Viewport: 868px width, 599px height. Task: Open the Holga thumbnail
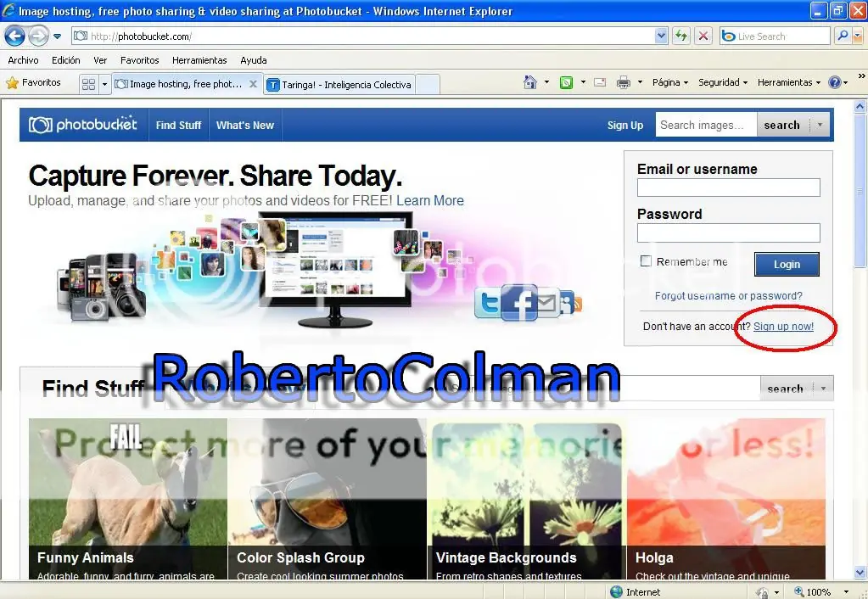725,499
